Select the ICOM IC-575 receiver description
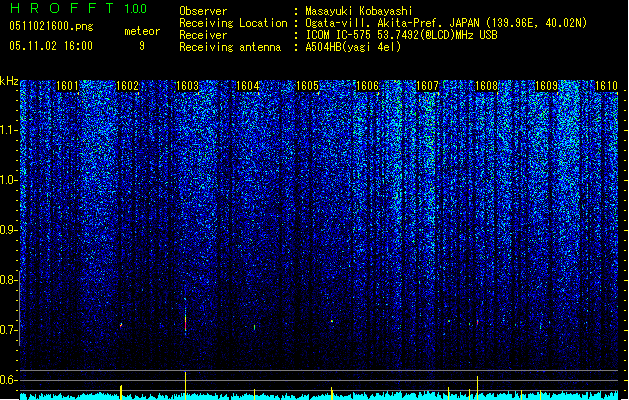This screenshot has width=629, height=400. point(402,35)
